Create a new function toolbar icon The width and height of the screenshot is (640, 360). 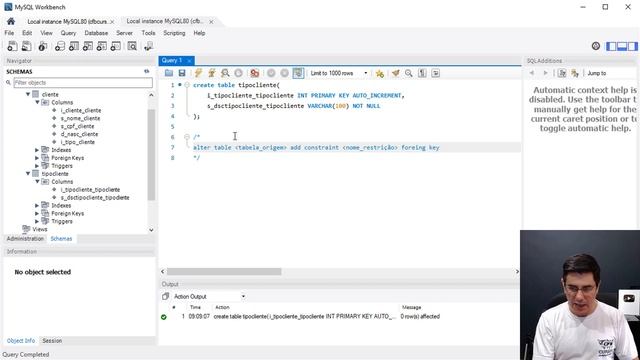(x=116, y=46)
